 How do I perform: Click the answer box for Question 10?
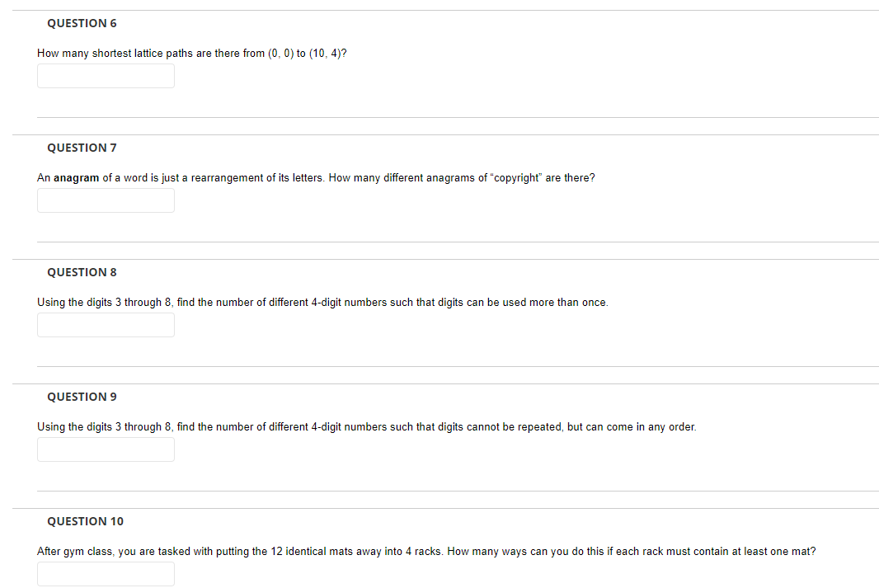(x=106, y=574)
